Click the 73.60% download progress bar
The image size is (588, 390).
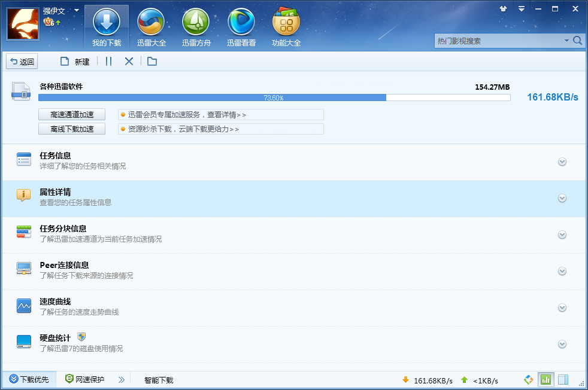pos(274,97)
